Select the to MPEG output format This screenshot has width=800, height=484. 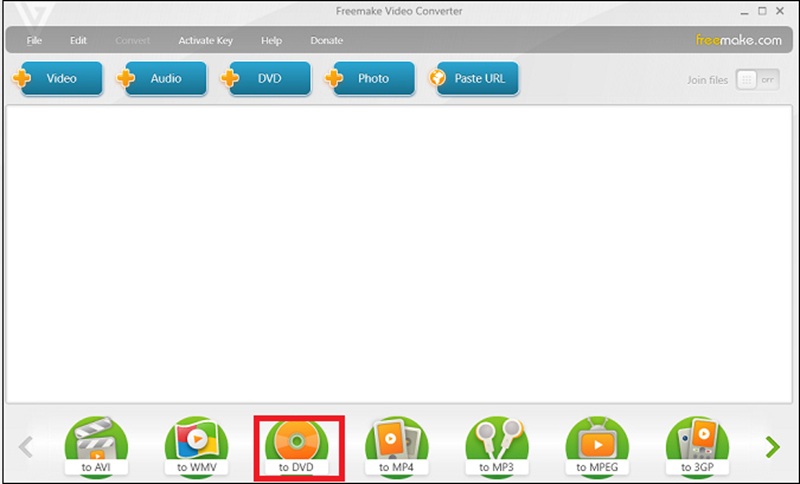(597, 446)
